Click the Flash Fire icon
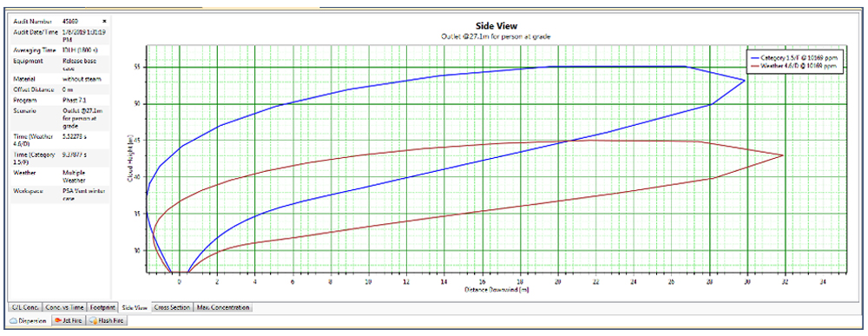The image size is (868, 336). tap(93, 320)
